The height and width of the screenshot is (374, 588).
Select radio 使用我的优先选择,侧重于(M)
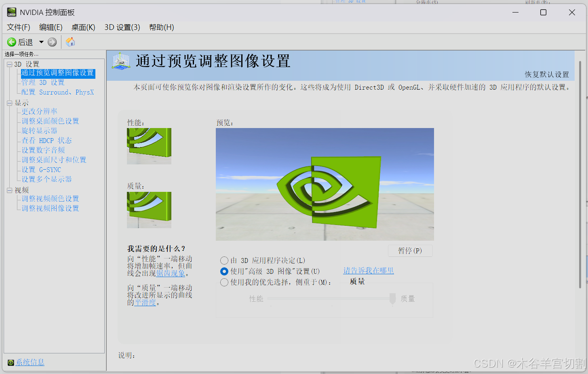click(x=224, y=282)
